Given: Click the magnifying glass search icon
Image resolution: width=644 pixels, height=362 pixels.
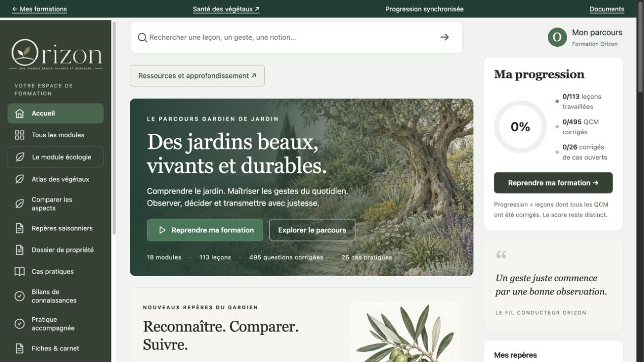Looking at the screenshot, I should click(x=143, y=37).
